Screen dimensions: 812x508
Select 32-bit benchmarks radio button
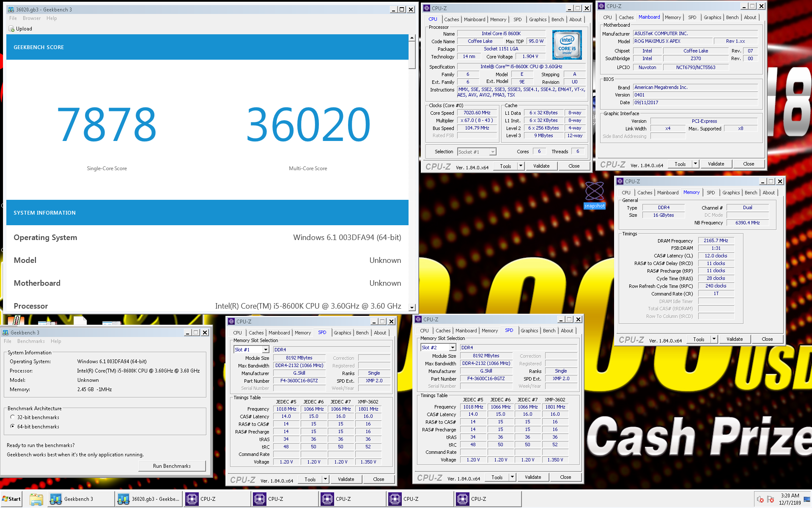pyautogui.click(x=13, y=417)
